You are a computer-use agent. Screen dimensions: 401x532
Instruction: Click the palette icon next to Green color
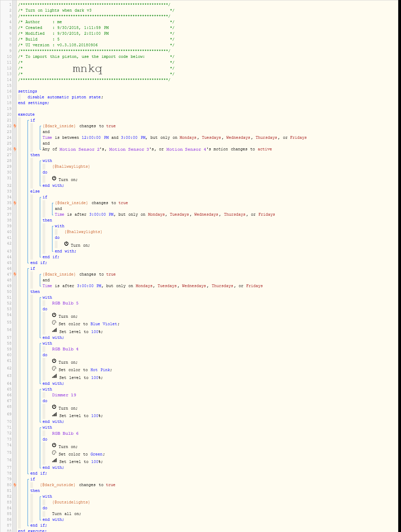(x=54, y=453)
